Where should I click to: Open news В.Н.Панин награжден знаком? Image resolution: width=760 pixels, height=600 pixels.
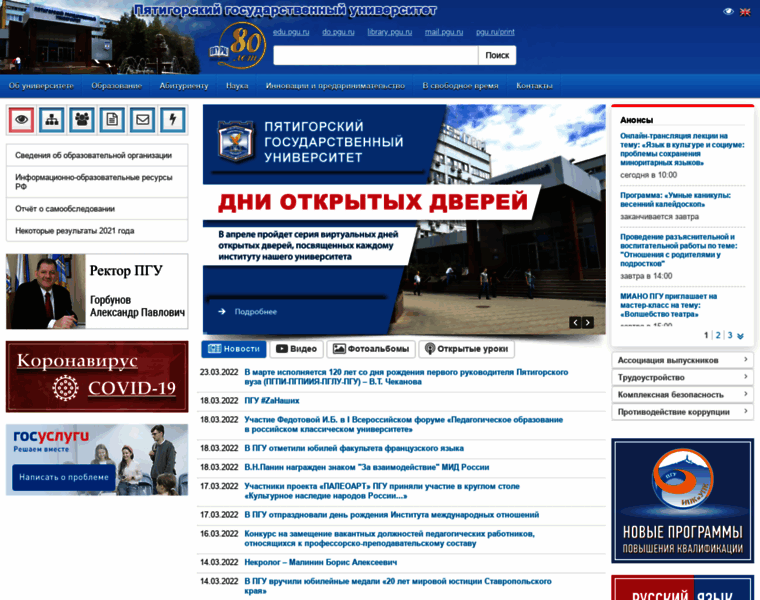pos(366,467)
